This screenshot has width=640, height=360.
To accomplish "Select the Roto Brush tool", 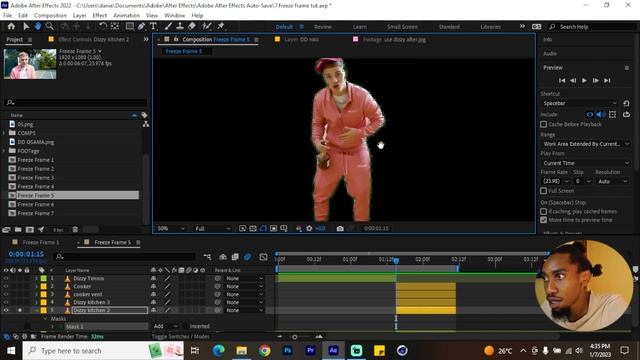I will (207, 26).
